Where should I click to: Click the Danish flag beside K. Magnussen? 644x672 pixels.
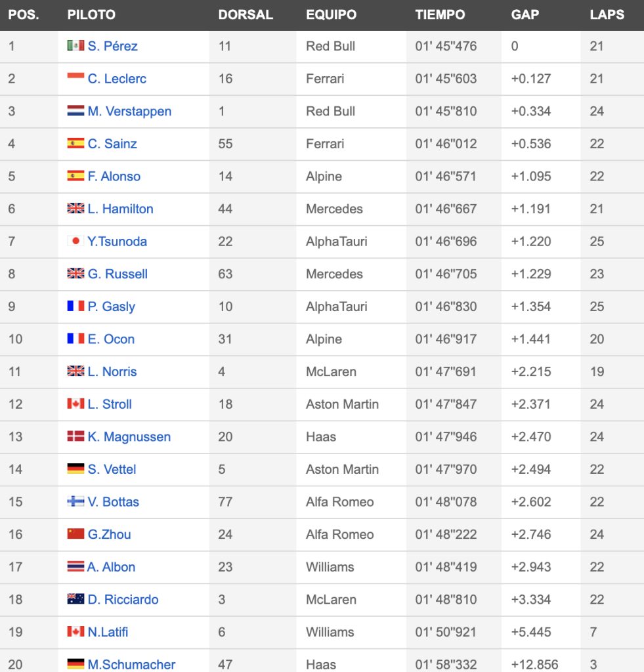pos(75,436)
